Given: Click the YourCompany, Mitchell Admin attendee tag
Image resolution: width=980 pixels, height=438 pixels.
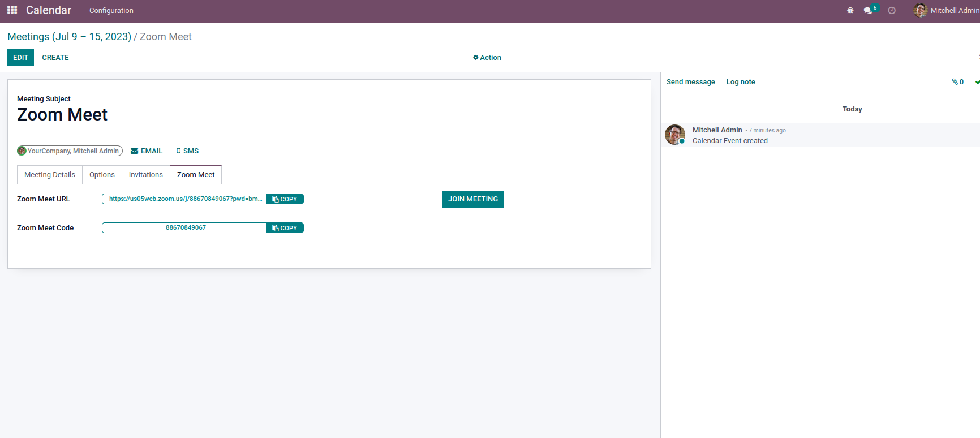Looking at the screenshot, I should pos(70,151).
